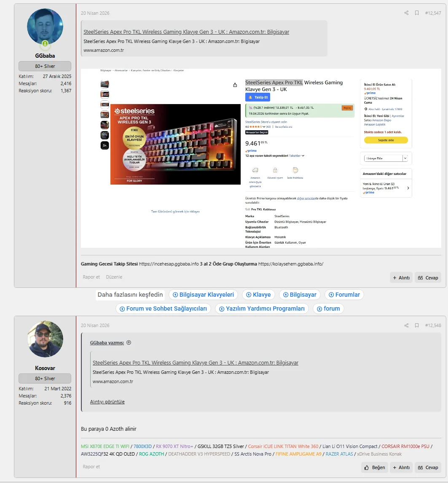Viewport: 448px width, 483px height.
Task: Open the Bilgisayar discover chip
Action: (x=300, y=295)
